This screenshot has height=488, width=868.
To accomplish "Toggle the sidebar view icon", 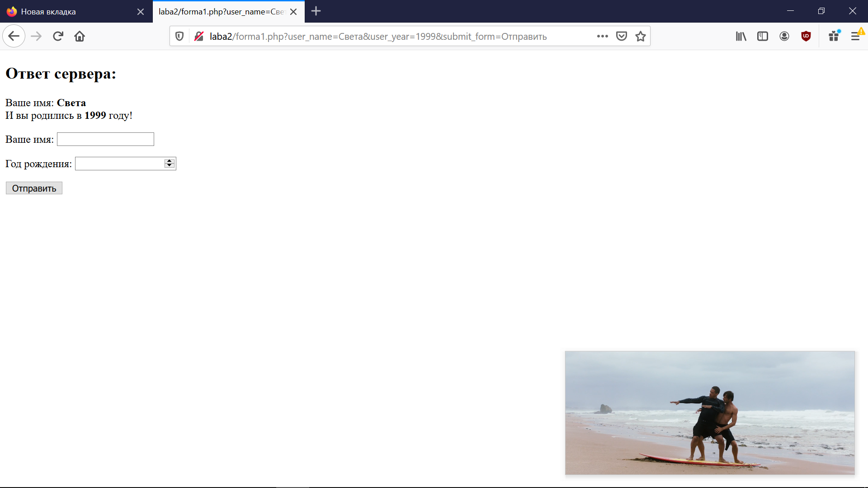I will [763, 36].
